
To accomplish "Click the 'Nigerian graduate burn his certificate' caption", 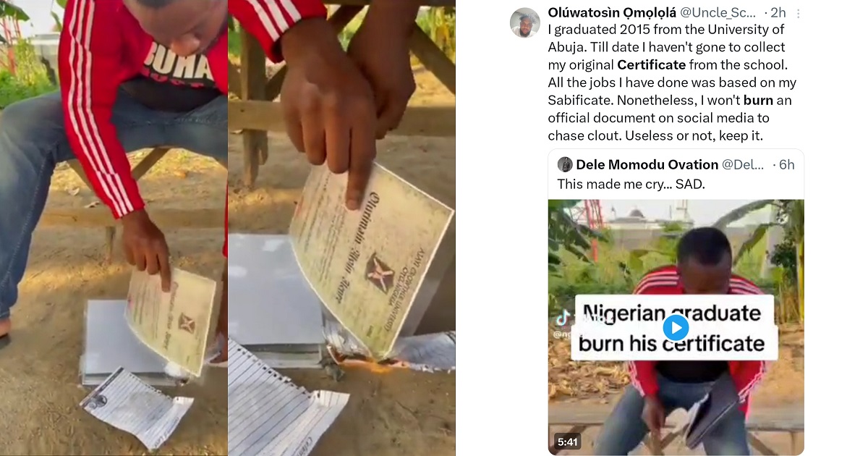I will click(x=673, y=327).
